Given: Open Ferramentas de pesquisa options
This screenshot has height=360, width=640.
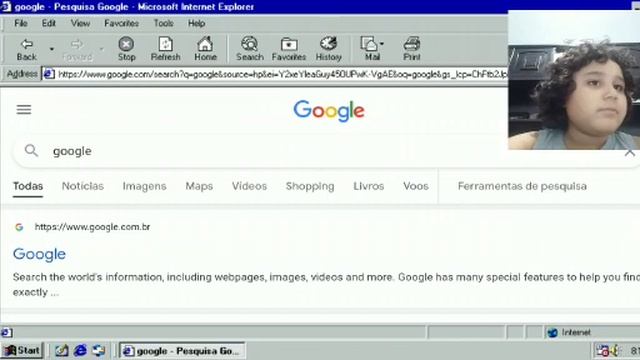Looking at the screenshot, I should click(x=522, y=186).
